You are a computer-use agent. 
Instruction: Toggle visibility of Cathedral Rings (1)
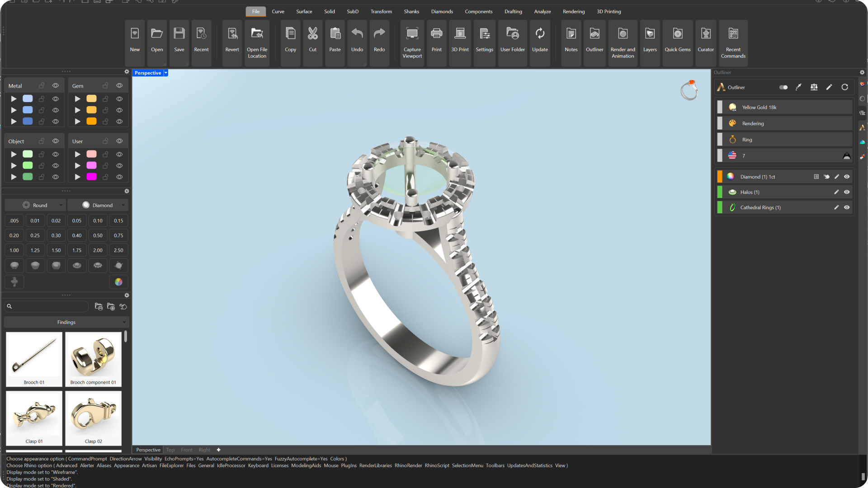click(x=847, y=207)
